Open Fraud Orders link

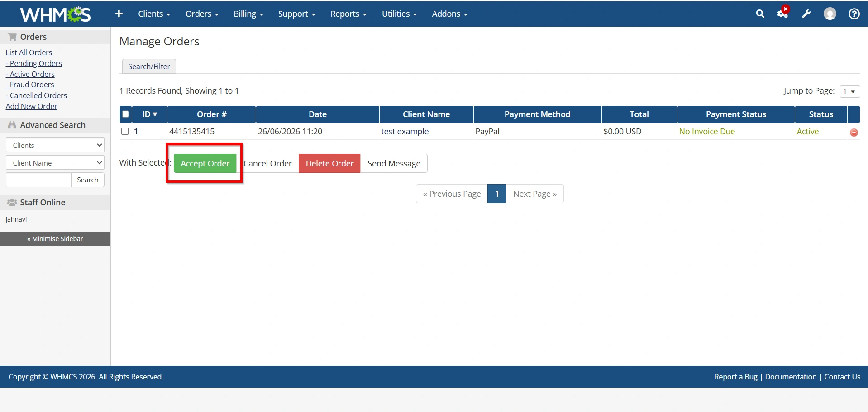coord(30,85)
